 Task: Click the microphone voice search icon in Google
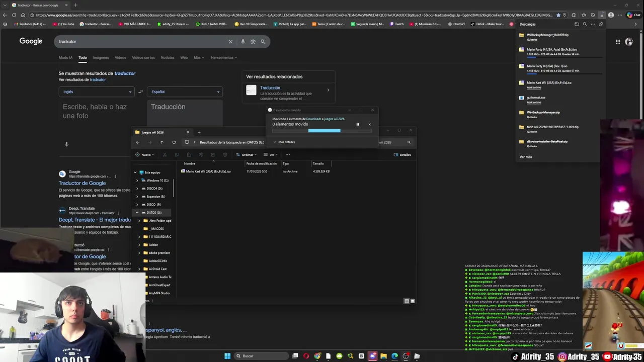243,42
